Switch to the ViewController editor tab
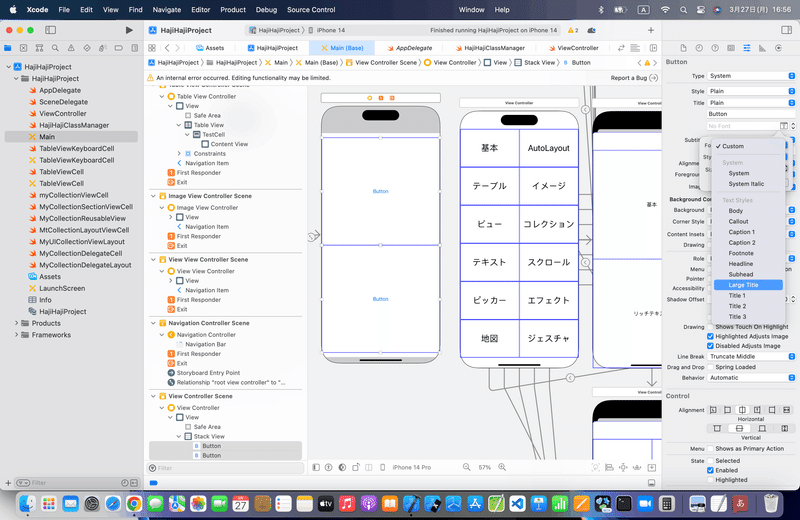Image resolution: width=800 pixels, height=520 pixels. tap(573, 48)
